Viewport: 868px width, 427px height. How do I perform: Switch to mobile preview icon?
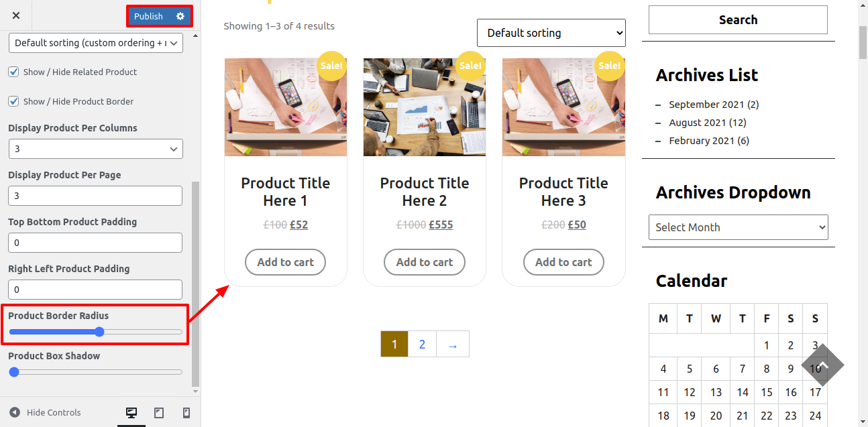186,412
